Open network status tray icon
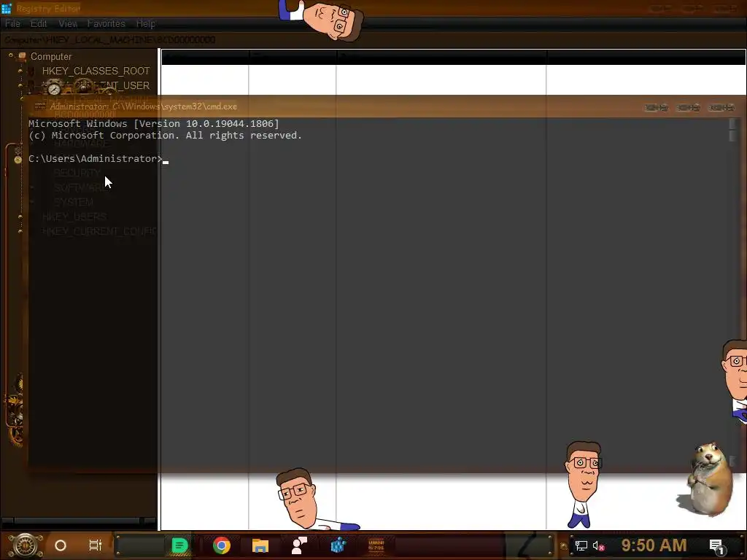This screenshot has height=560, width=747. pyautogui.click(x=581, y=545)
